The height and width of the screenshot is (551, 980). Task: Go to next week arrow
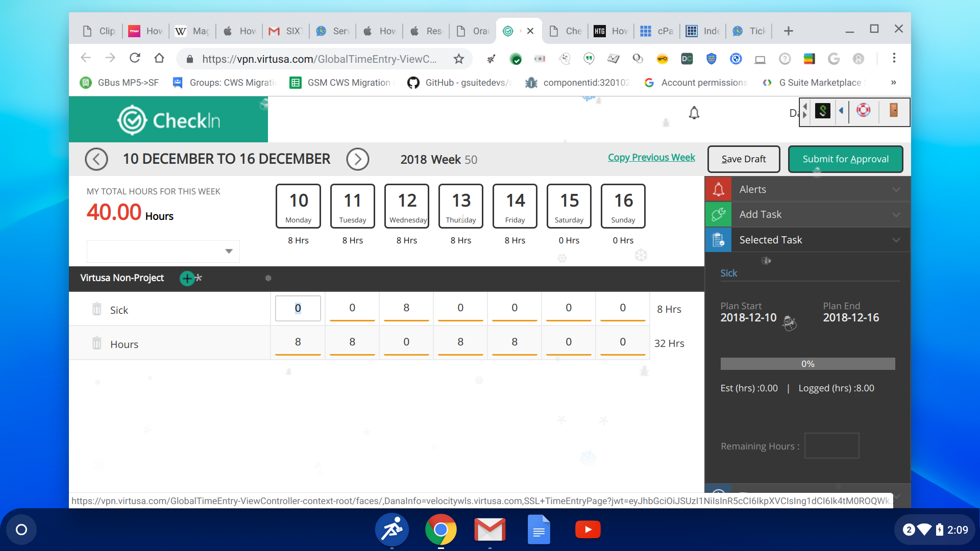pos(357,159)
